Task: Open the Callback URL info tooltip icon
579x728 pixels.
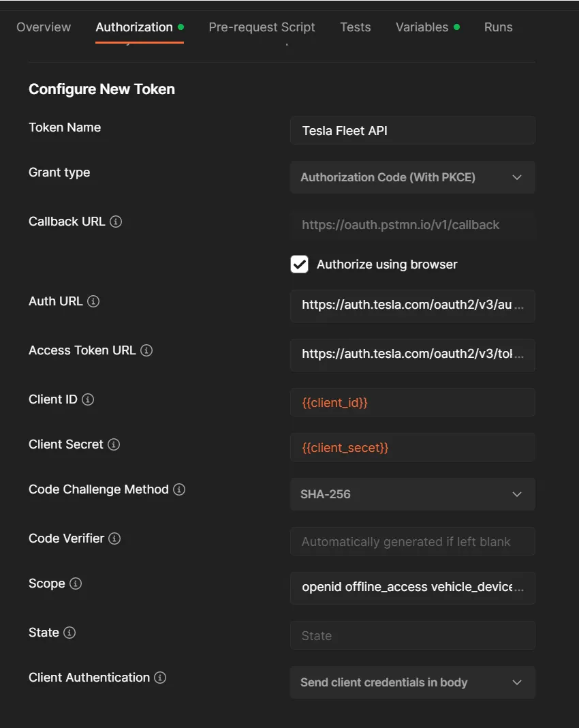Action: coord(117,222)
